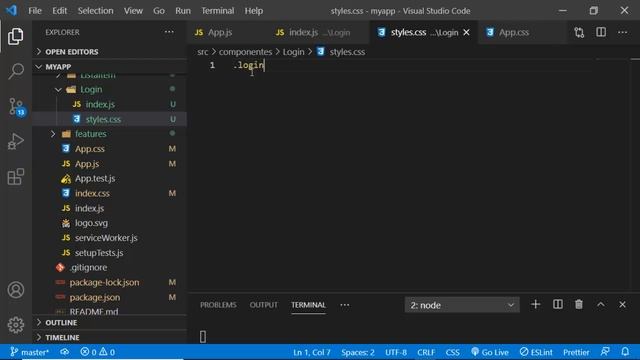This screenshot has width=640, height=360.
Task: Close the styles.css editor tab
Action: (467, 32)
